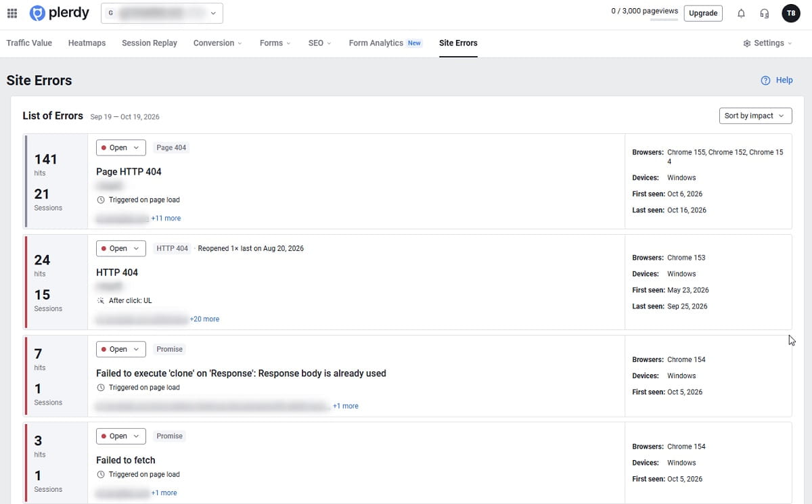Screen dimensions: 812x504
Task: Click the Settings gear icon
Action: tap(747, 43)
